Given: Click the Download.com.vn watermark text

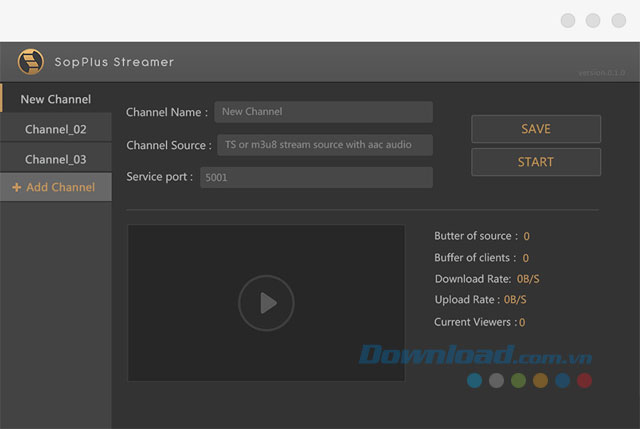Looking at the screenshot, I should [x=475, y=356].
